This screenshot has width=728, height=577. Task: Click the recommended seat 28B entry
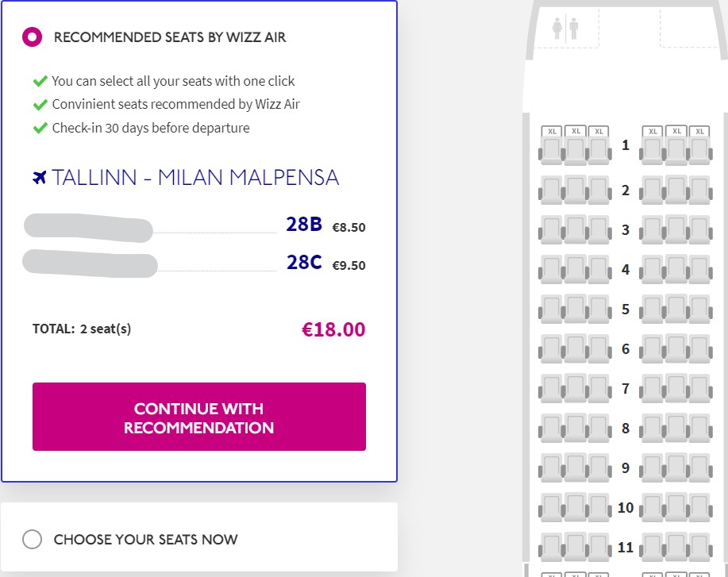coord(304,225)
